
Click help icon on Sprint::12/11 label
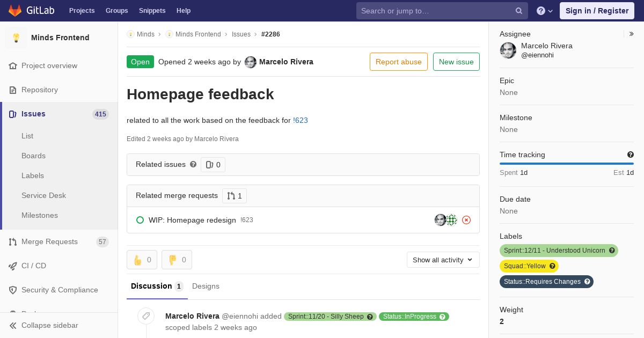click(x=612, y=251)
